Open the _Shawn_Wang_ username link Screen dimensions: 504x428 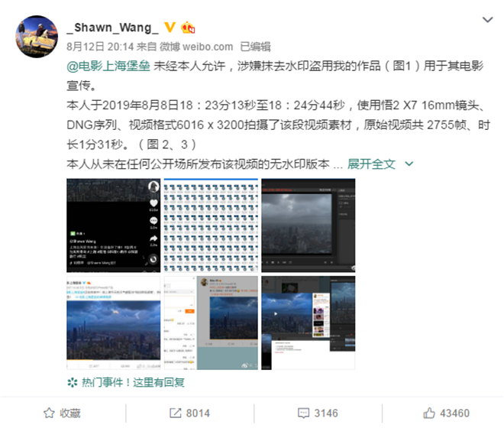[x=112, y=28]
